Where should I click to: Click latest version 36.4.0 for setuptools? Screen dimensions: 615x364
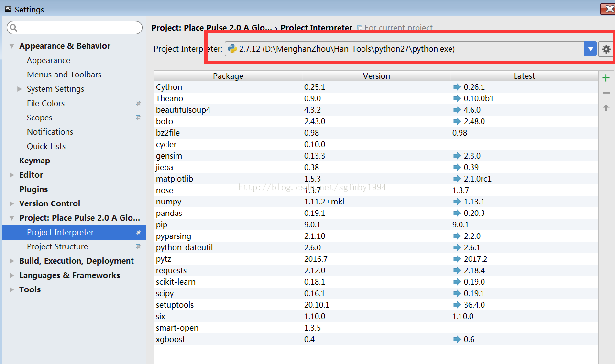pos(474,305)
